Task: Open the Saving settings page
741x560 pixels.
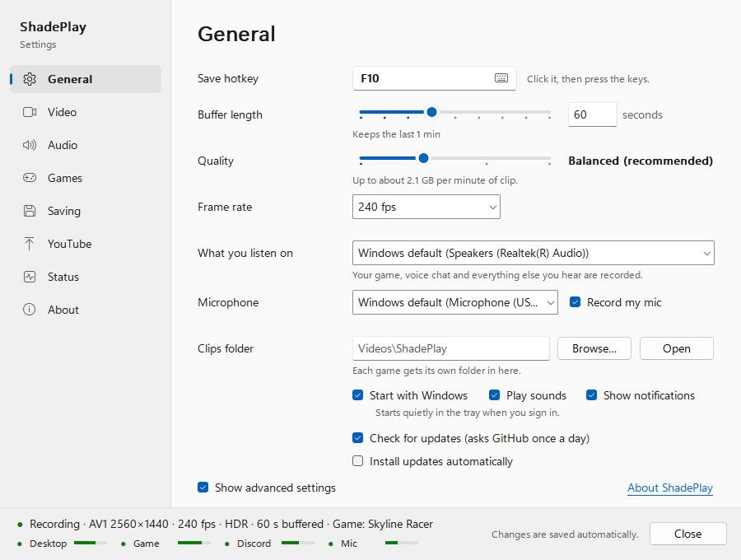Action: pyautogui.click(x=86, y=211)
